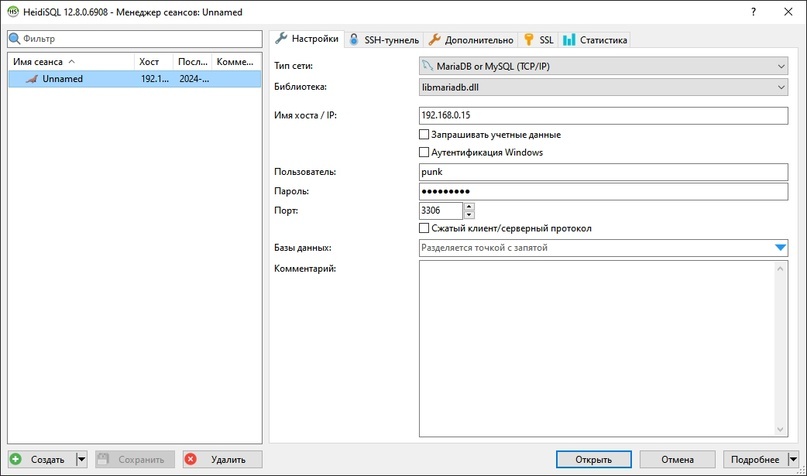Click the red X icon on Удалить
Viewport: 807px width, 476px height.
point(190,459)
